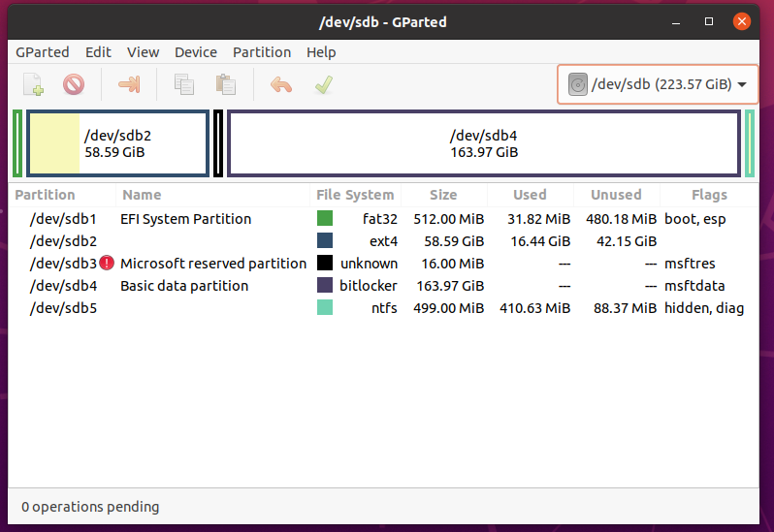
Task: Click the Apply all operations checkmark
Action: tap(324, 85)
